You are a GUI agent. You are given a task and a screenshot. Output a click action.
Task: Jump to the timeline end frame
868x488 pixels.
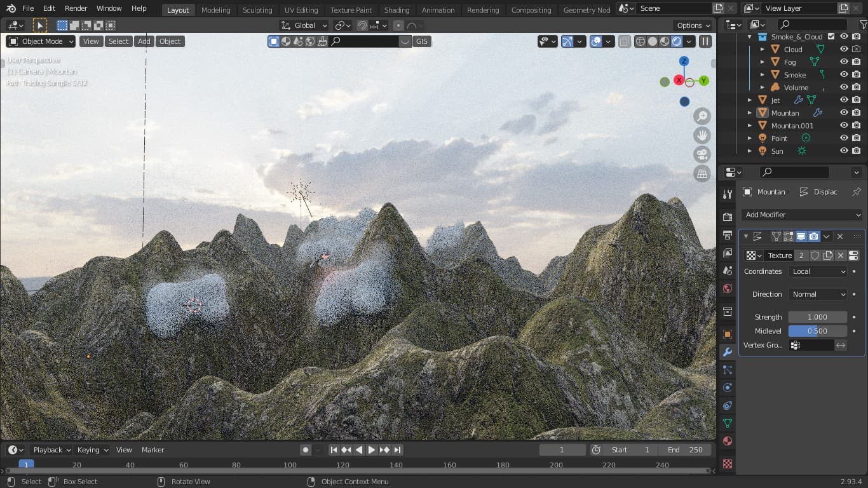[397, 450]
